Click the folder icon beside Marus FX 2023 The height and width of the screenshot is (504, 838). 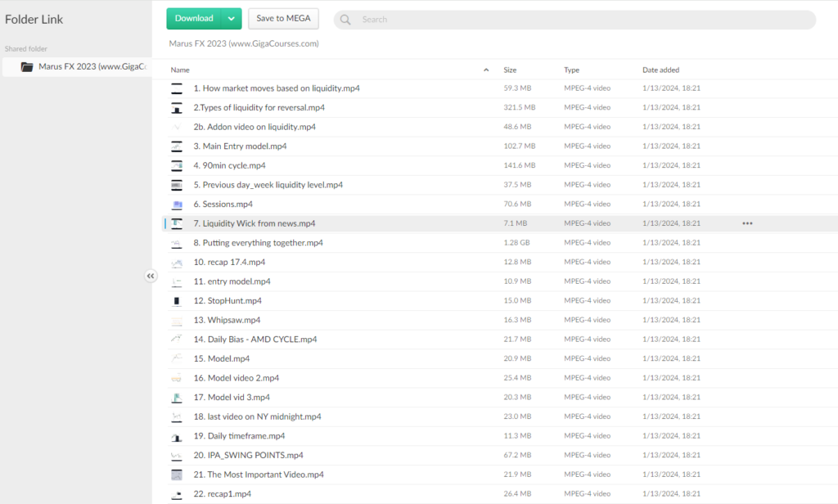[x=27, y=67]
